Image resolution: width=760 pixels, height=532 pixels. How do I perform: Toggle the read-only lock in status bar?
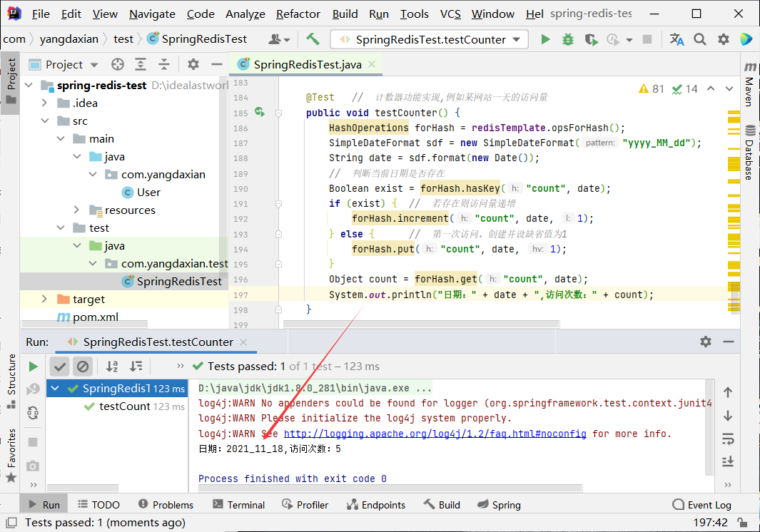(x=742, y=522)
